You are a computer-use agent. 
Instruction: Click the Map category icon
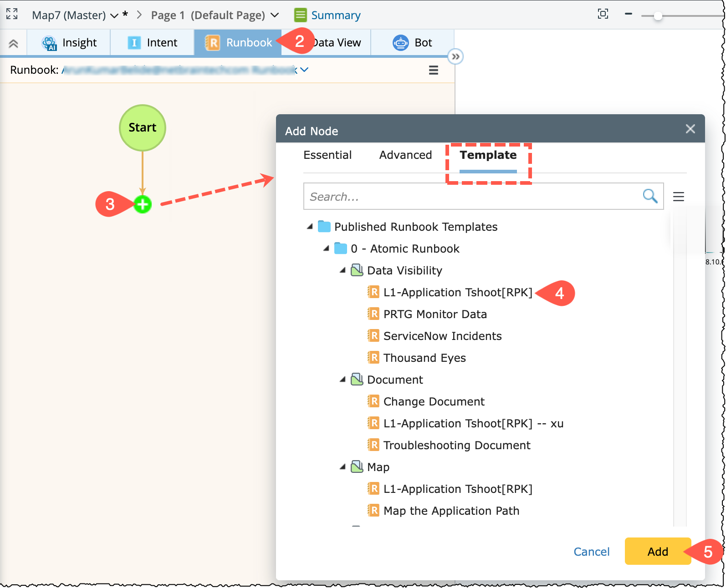tap(357, 466)
